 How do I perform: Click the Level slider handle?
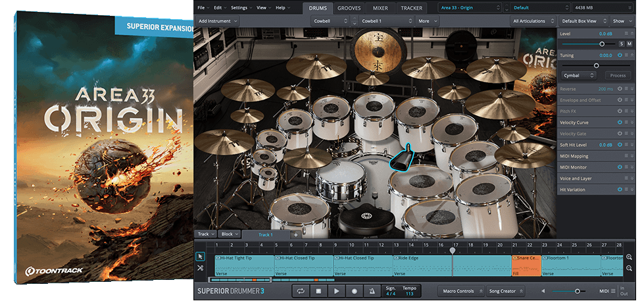(x=602, y=44)
